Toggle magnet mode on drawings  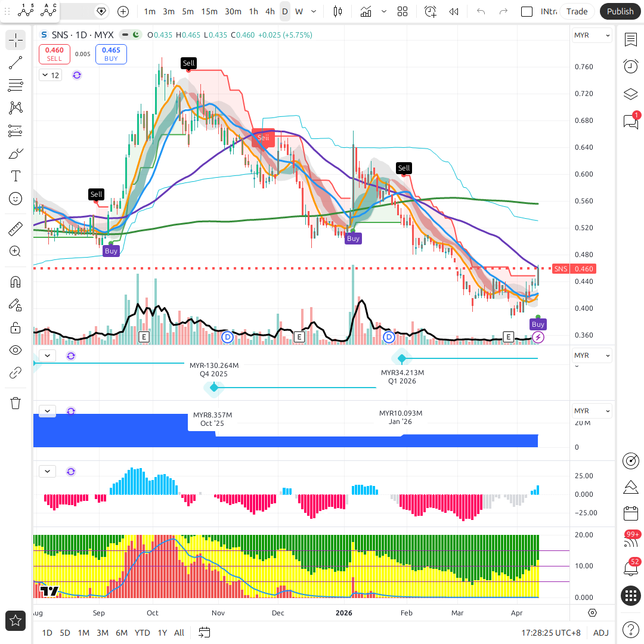(x=16, y=282)
